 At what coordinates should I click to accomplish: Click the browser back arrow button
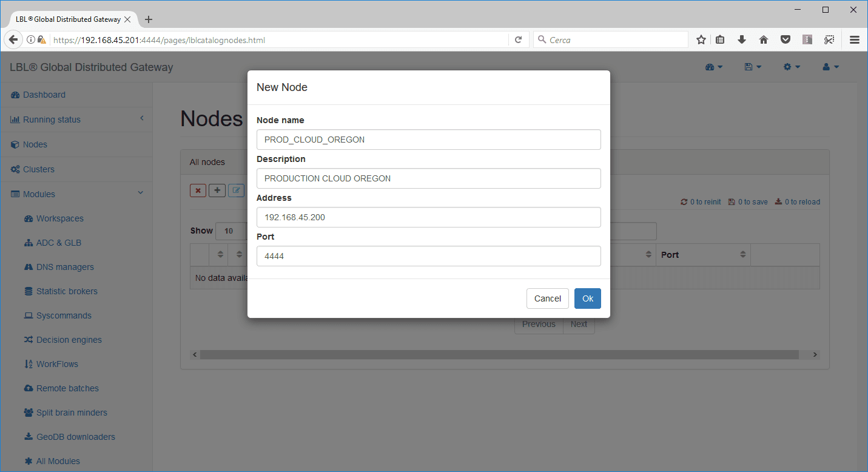(13, 39)
